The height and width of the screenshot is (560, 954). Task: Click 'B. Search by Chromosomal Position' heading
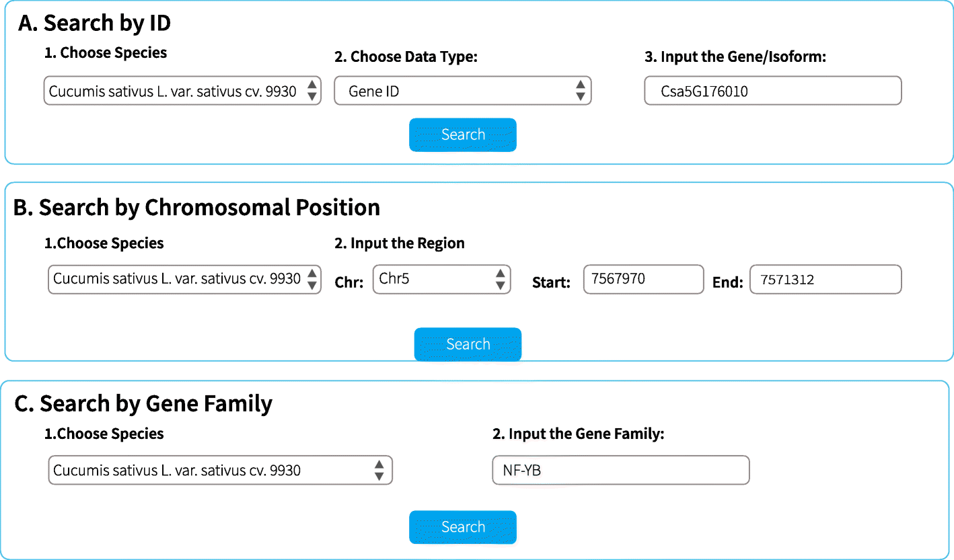[196, 207]
